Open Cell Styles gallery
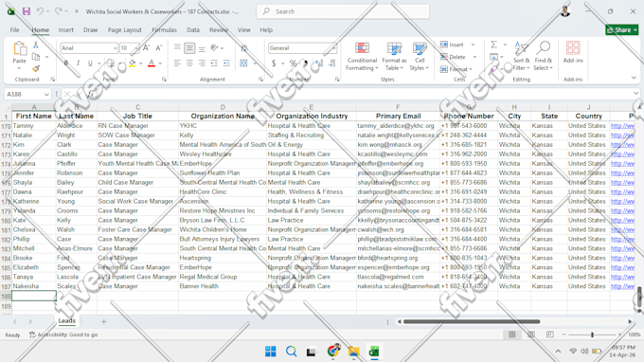 (420, 56)
